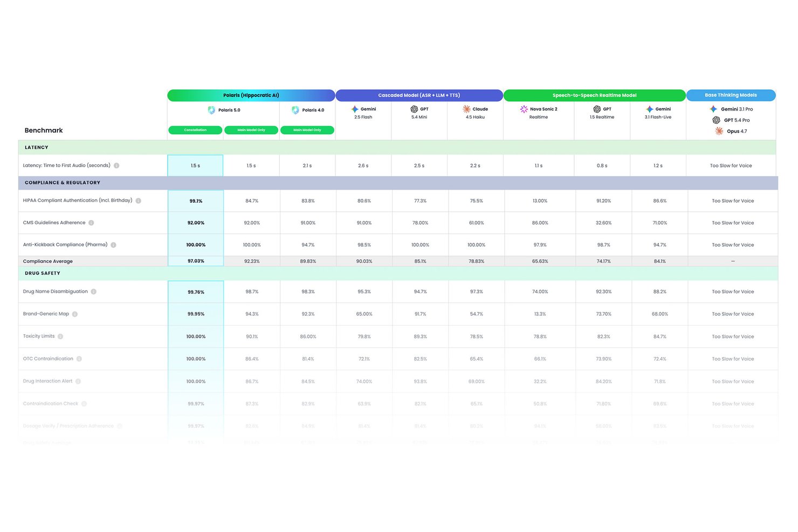Select the Base Thinking Models header pill
Viewport: 798px width, 532px height.
tap(731, 95)
